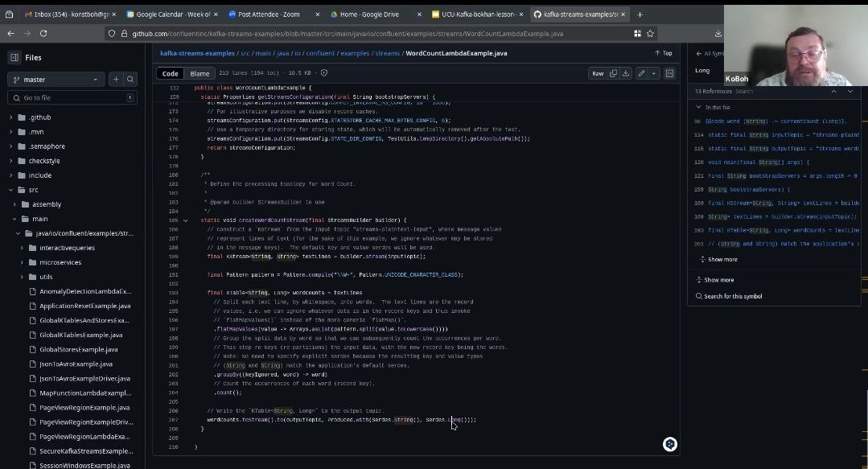Reload the current GitHub page

click(x=43, y=34)
